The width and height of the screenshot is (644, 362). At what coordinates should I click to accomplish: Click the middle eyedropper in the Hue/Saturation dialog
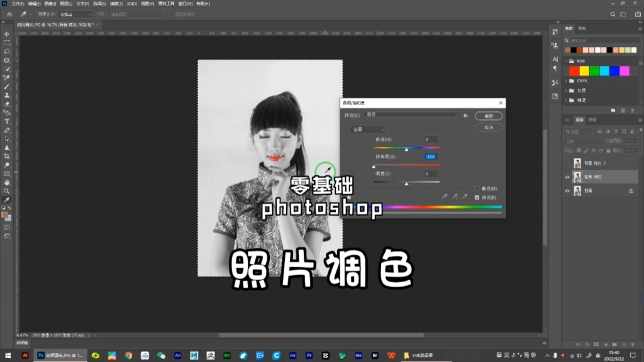[455, 196]
